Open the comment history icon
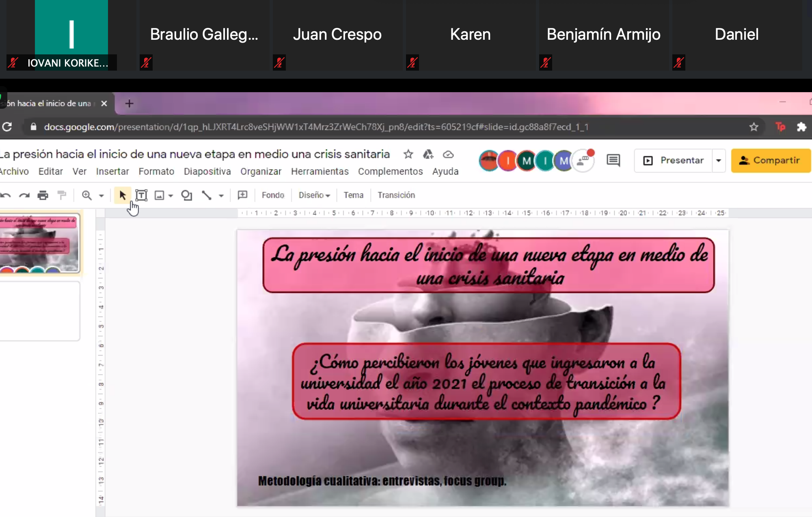Screen dimensions: 812x517 pos(613,160)
